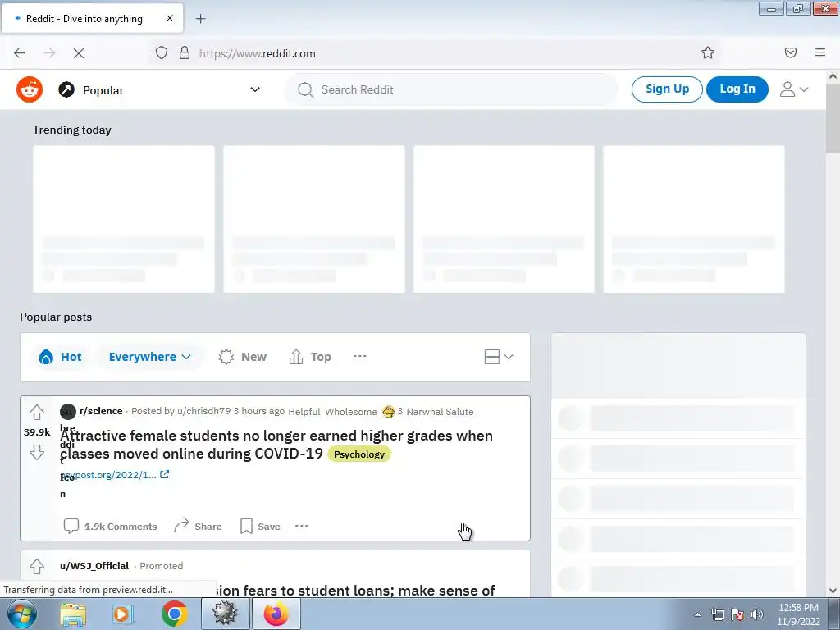Share the r/science post
Screen dimensions: 840x630
(x=198, y=526)
